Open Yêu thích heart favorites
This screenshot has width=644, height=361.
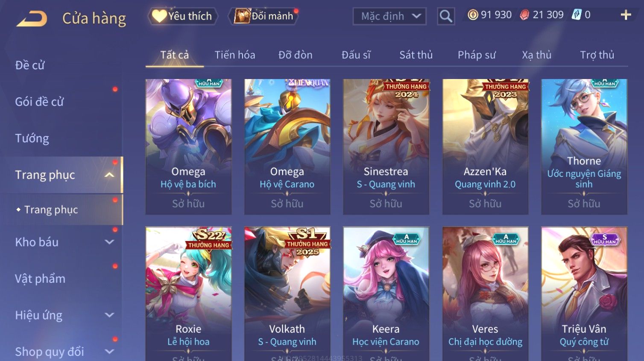coord(183,16)
